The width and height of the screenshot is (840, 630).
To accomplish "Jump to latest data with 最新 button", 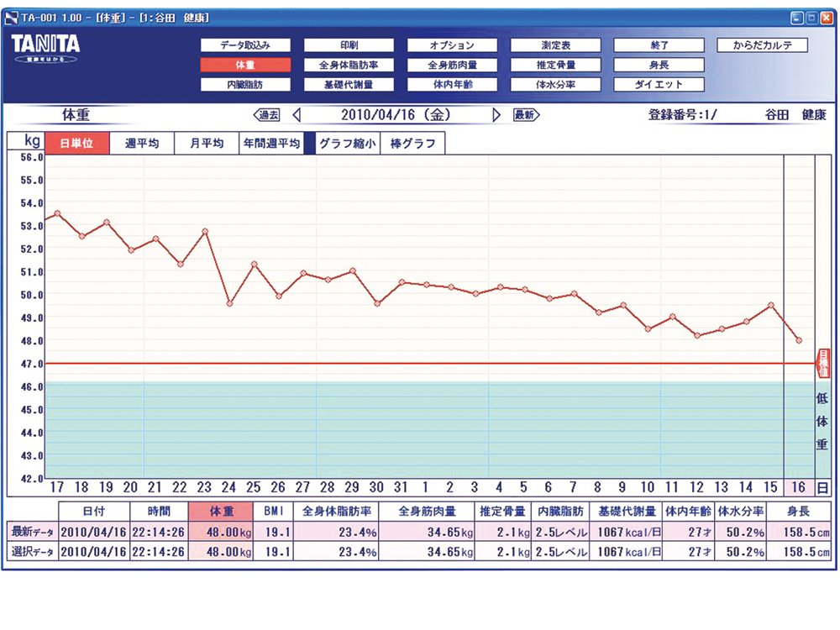I will coord(525,115).
